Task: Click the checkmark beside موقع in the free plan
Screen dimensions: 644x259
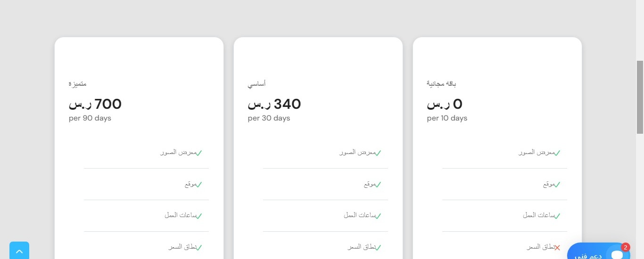Action: (557, 185)
